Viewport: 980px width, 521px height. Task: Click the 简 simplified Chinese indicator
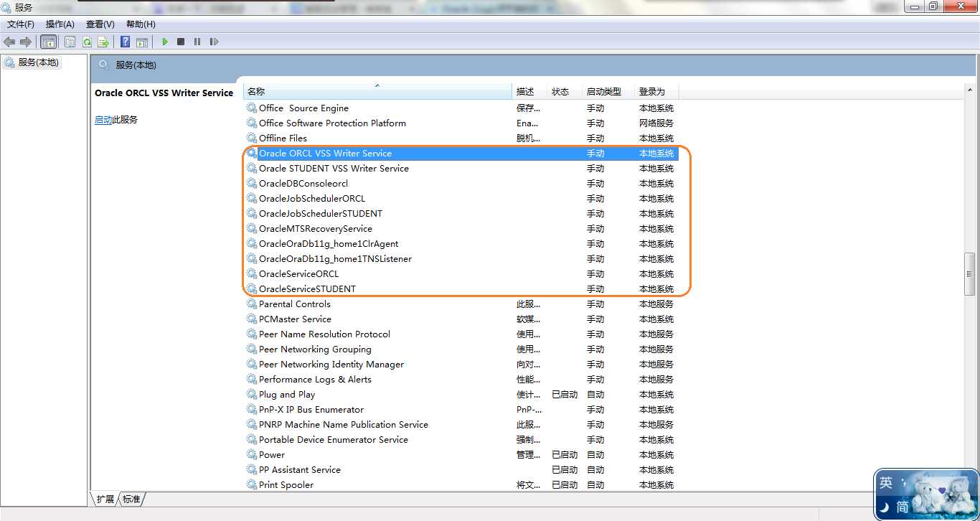903,507
